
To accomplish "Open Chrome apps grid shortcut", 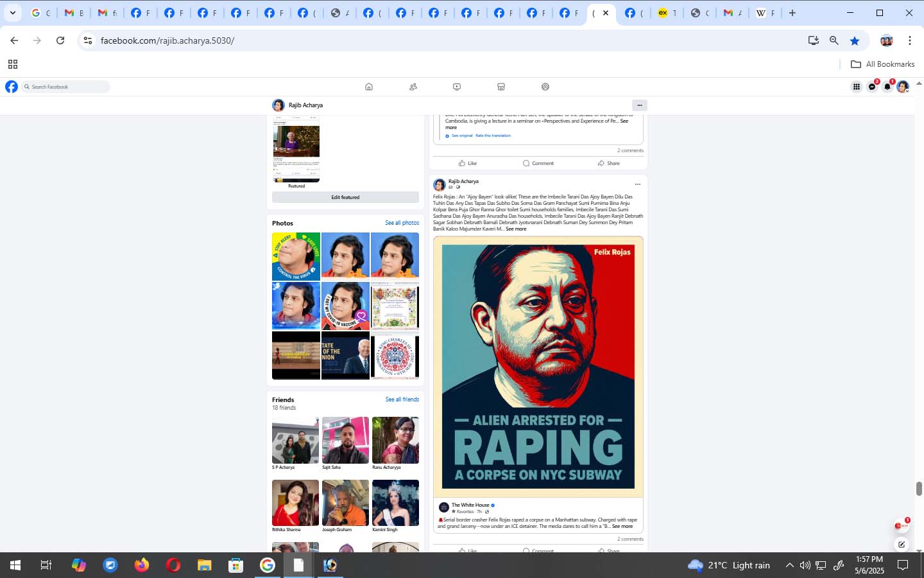I will (x=12, y=64).
